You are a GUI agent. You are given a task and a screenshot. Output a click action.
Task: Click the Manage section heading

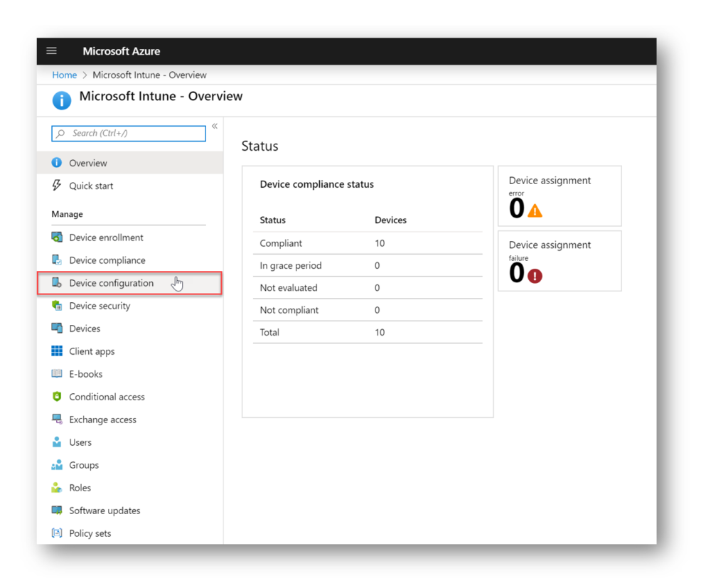click(68, 213)
